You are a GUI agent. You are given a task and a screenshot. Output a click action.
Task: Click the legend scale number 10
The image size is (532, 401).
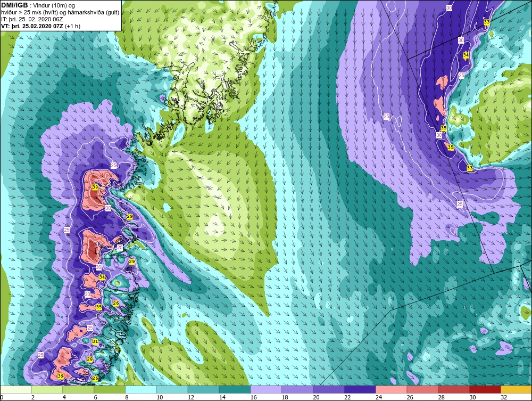160,397
